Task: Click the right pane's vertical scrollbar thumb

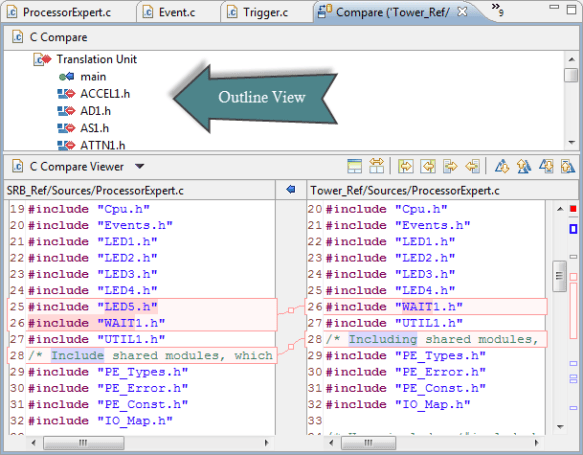Action: point(559,276)
